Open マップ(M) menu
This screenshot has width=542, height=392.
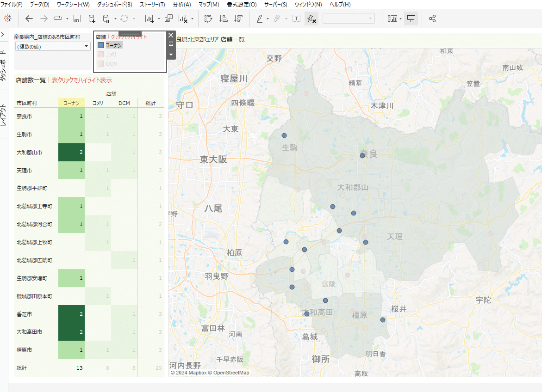(x=209, y=4)
